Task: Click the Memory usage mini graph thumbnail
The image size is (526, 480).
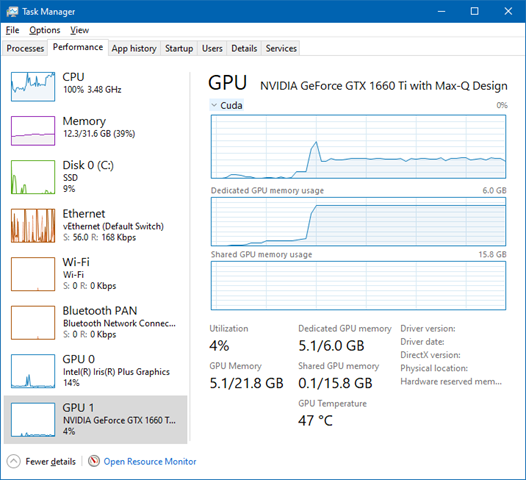Action: click(x=33, y=131)
